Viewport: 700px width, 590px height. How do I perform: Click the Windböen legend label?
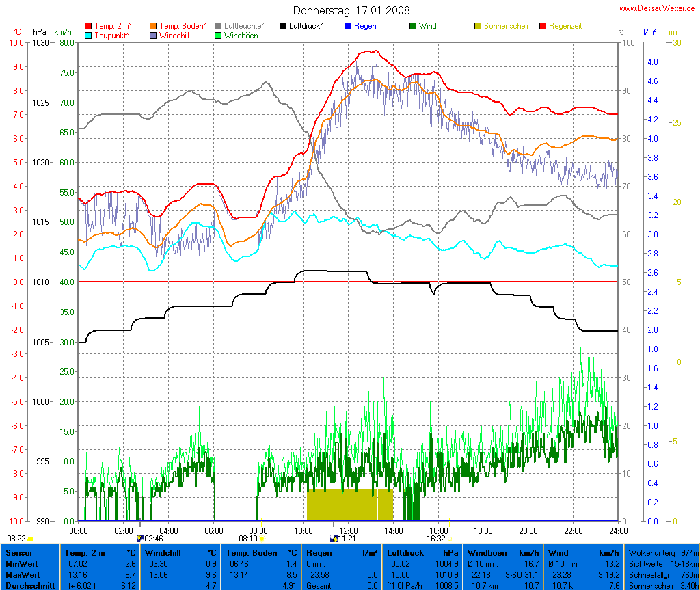[241, 35]
